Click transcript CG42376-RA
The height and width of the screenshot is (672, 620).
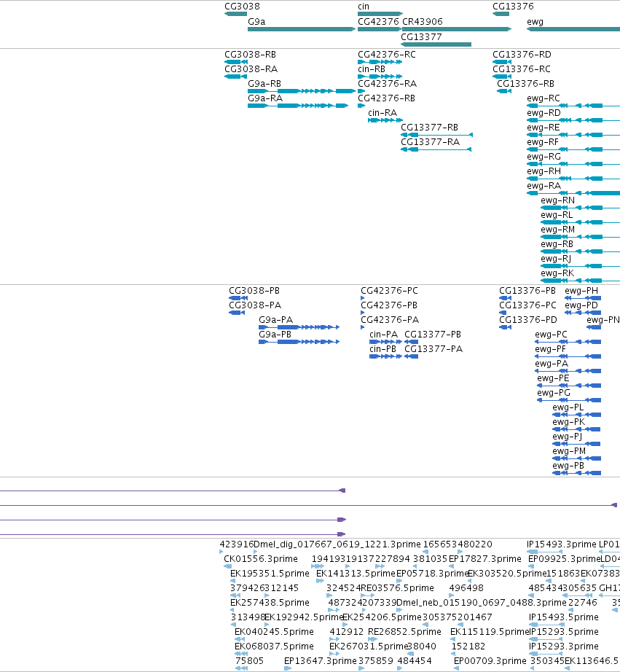pyautogui.click(x=388, y=84)
